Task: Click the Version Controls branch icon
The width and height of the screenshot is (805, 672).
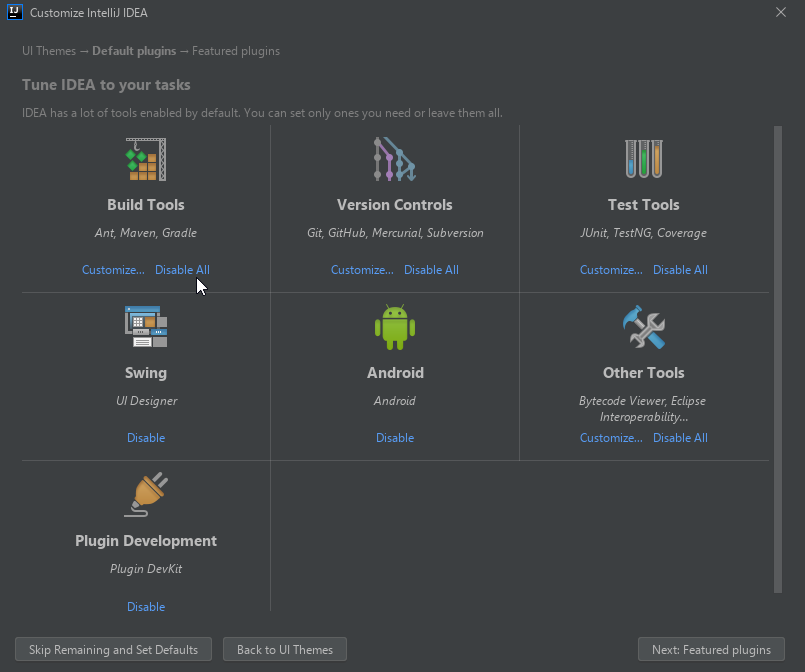Action: [x=394, y=159]
